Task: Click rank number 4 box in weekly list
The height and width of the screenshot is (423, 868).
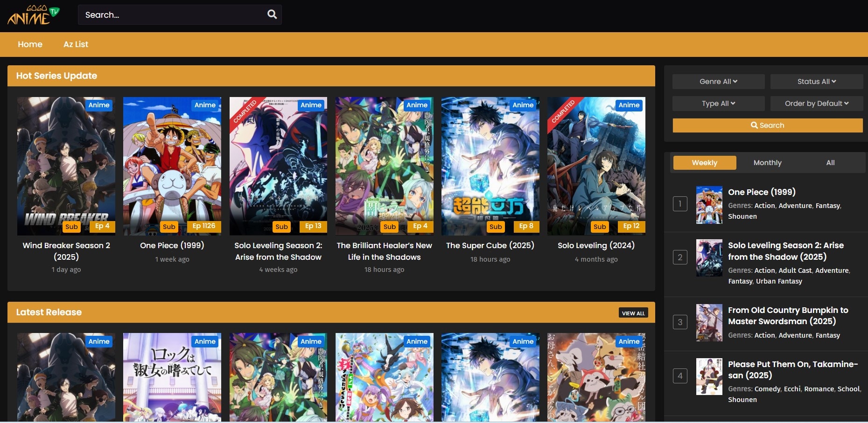Action: pyautogui.click(x=680, y=376)
